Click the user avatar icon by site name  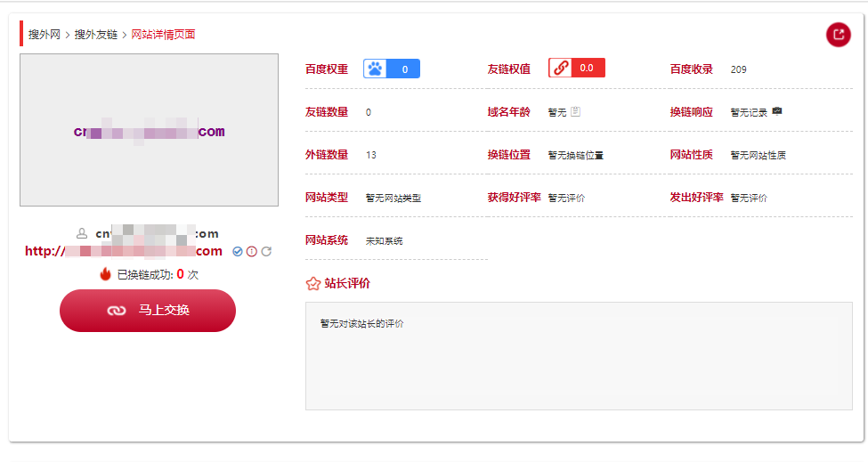[x=82, y=233]
